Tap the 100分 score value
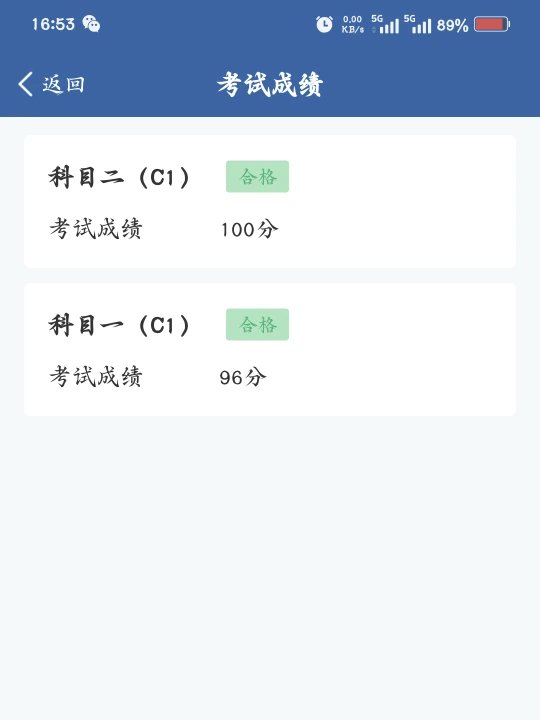The image size is (540, 720). tap(249, 229)
